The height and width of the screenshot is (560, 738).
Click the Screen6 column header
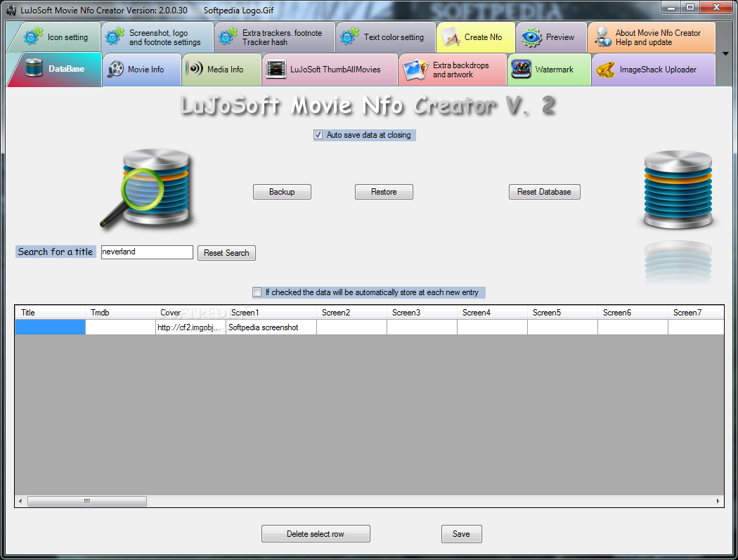click(x=633, y=313)
